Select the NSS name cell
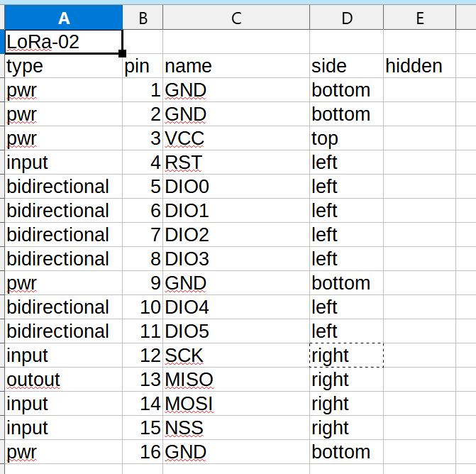This screenshot has width=476, height=474. [x=236, y=428]
